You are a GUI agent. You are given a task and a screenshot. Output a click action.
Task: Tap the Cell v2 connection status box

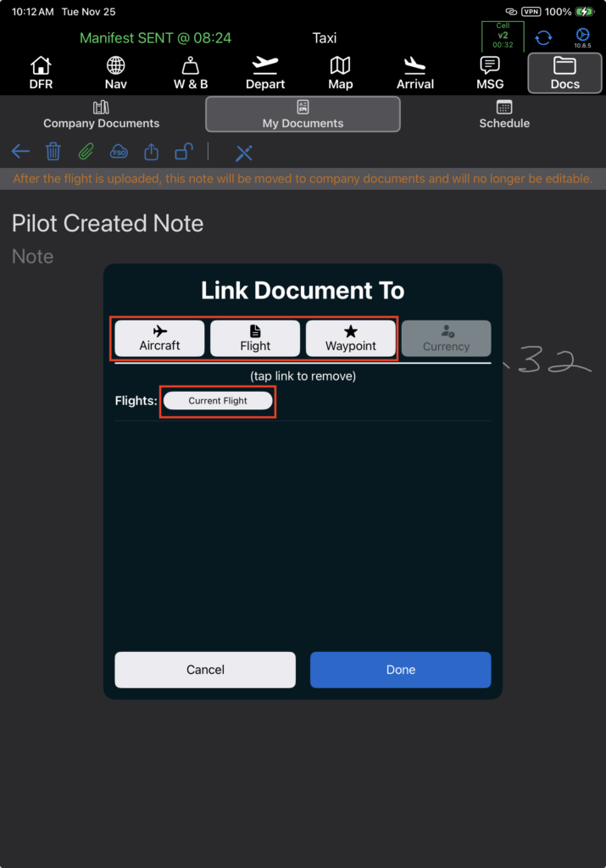tap(503, 36)
